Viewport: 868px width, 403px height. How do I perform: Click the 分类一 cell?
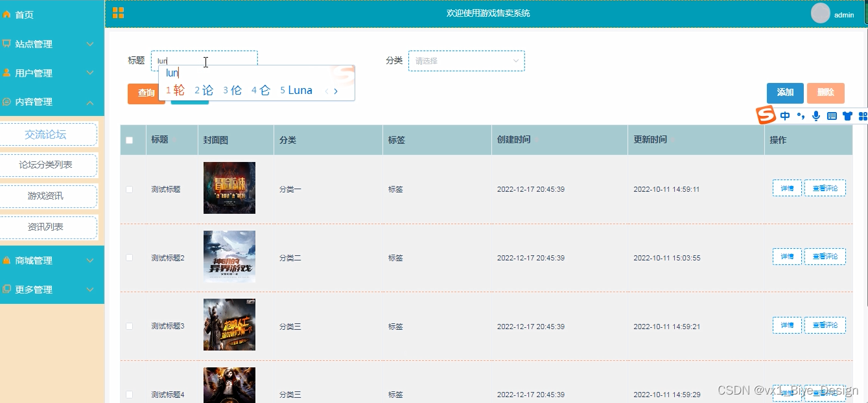[290, 189]
